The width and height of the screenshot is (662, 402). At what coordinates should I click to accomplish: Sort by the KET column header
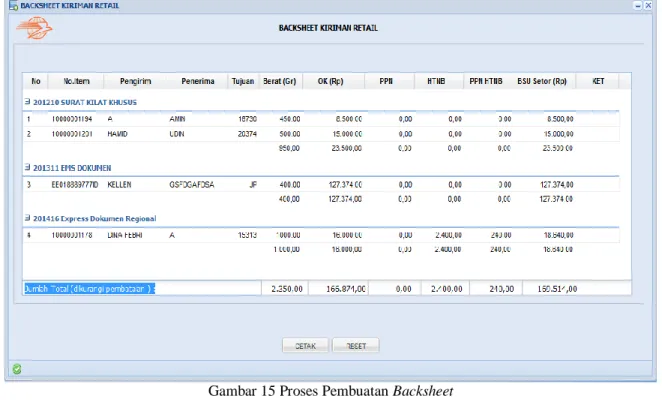(598, 81)
